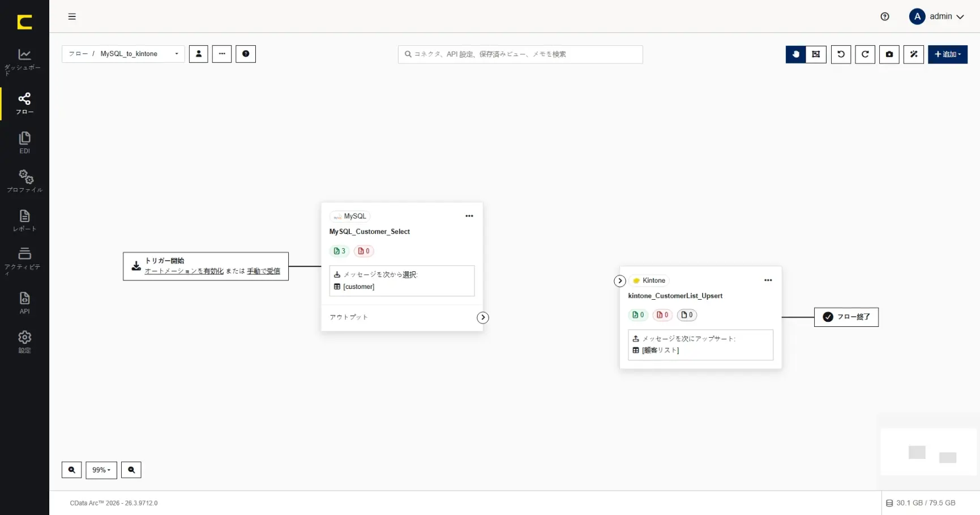Toggle the hamburger sidebar menu

tap(72, 16)
